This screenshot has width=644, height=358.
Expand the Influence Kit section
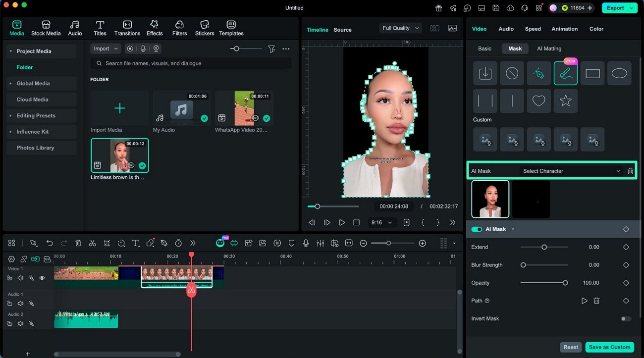tap(10, 132)
